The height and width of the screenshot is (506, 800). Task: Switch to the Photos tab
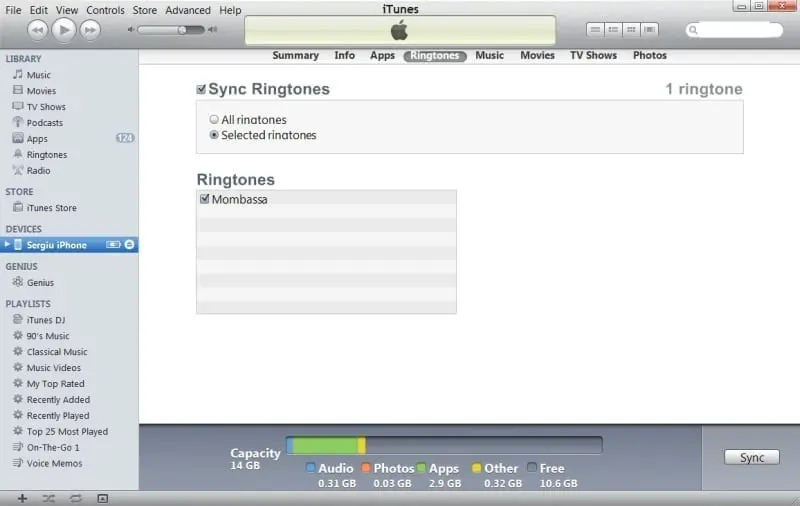pos(649,56)
